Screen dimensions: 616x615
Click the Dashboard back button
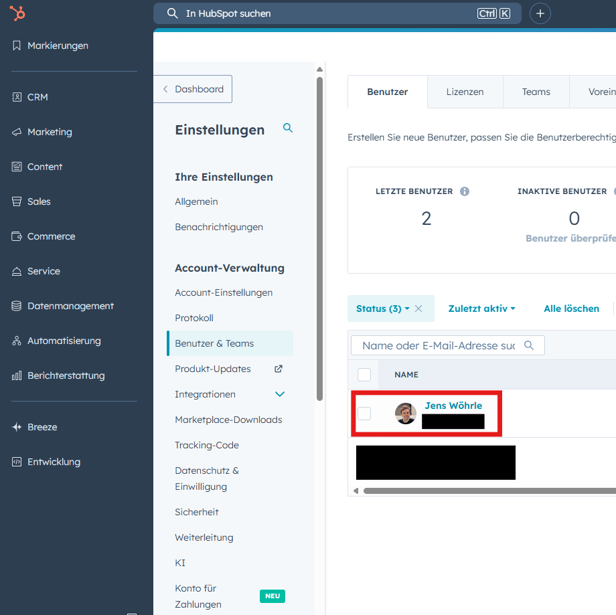(194, 89)
